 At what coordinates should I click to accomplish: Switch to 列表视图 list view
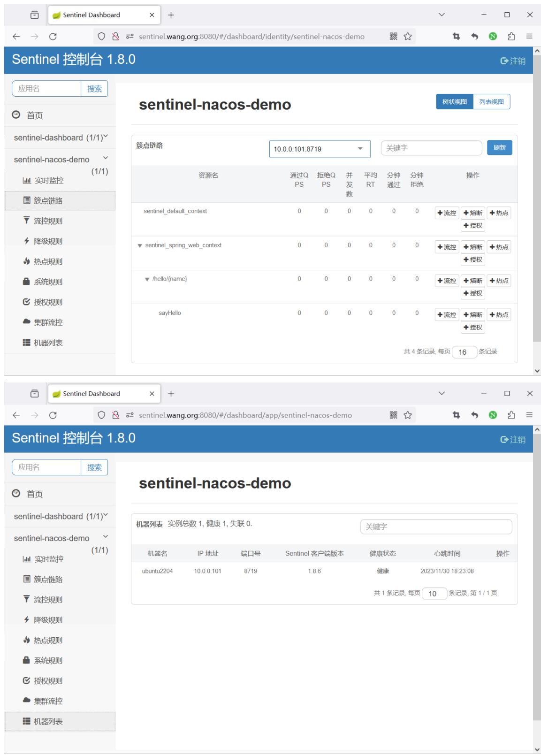tap(491, 102)
